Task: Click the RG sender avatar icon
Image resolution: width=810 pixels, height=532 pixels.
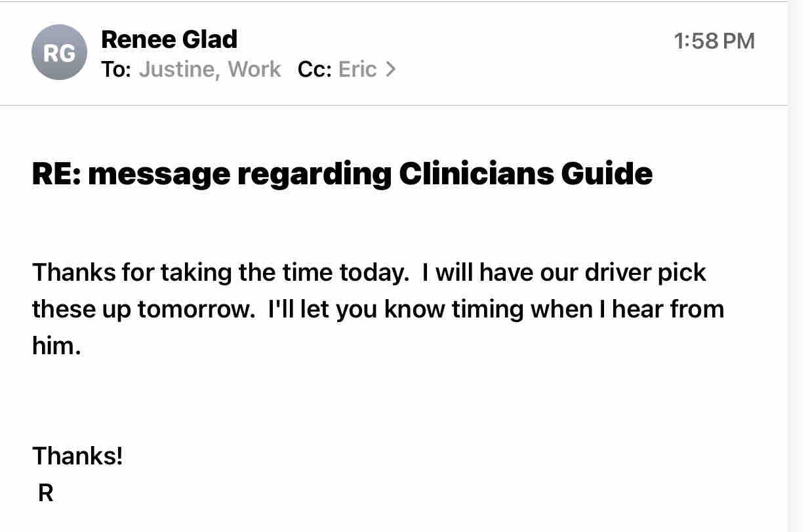Action: click(59, 52)
